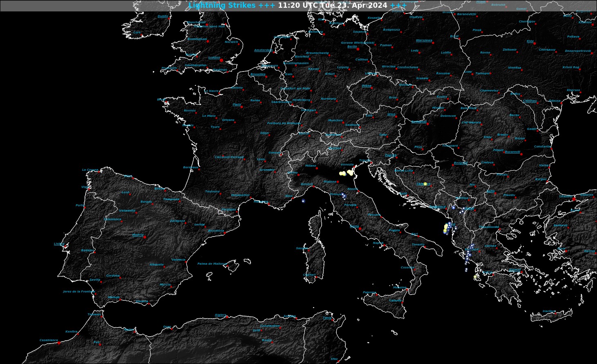Click the Valladolid label
The width and height of the screenshot is (597, 364).
tap(127, 211)
